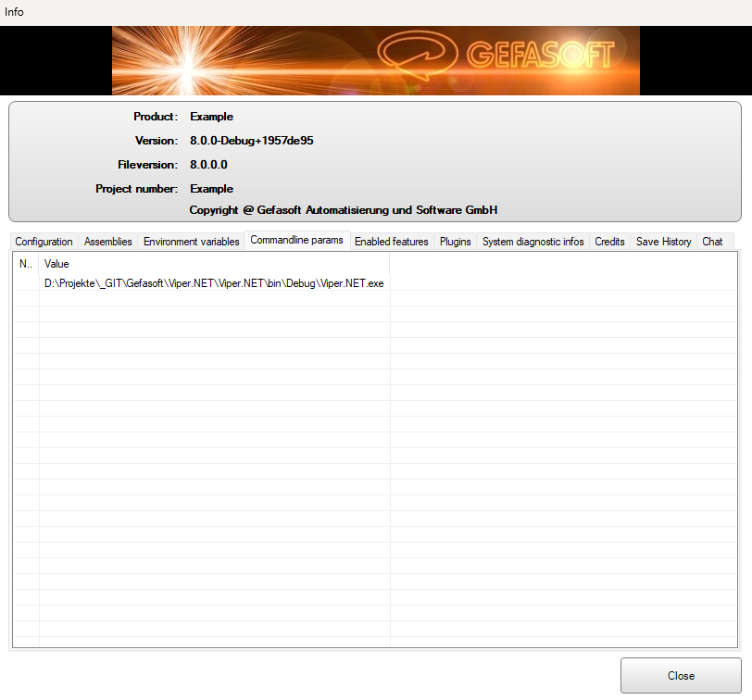Image resolution: width=752 pixels, height=700 pixels.
Task: Click the Fileversion value 8.0.0.0
Action: (208, 165)
